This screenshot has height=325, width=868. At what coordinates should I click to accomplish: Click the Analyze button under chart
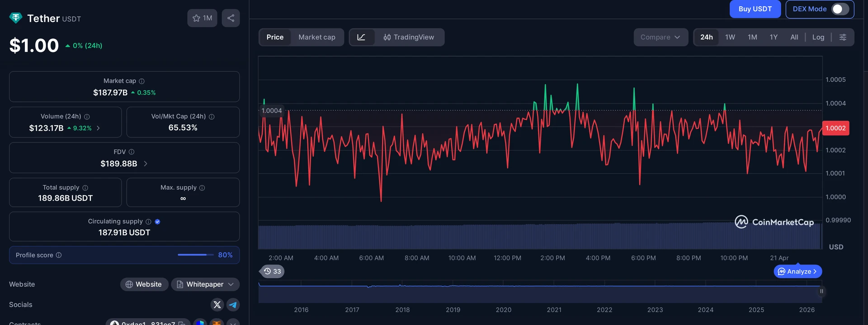pos(798,271)
